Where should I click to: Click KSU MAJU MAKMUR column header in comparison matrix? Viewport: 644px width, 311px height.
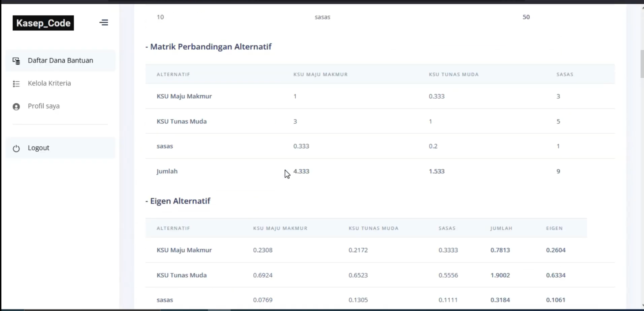(x=320, y=74)
